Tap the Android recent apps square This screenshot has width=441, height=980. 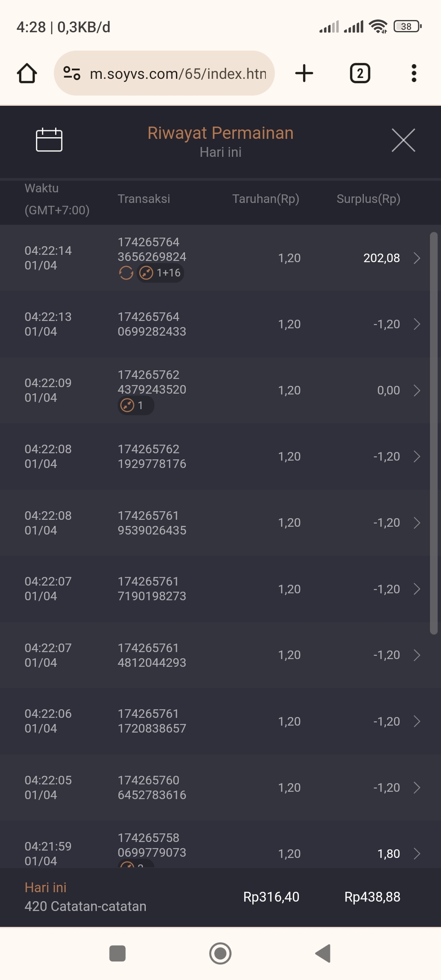click(118, 953)
